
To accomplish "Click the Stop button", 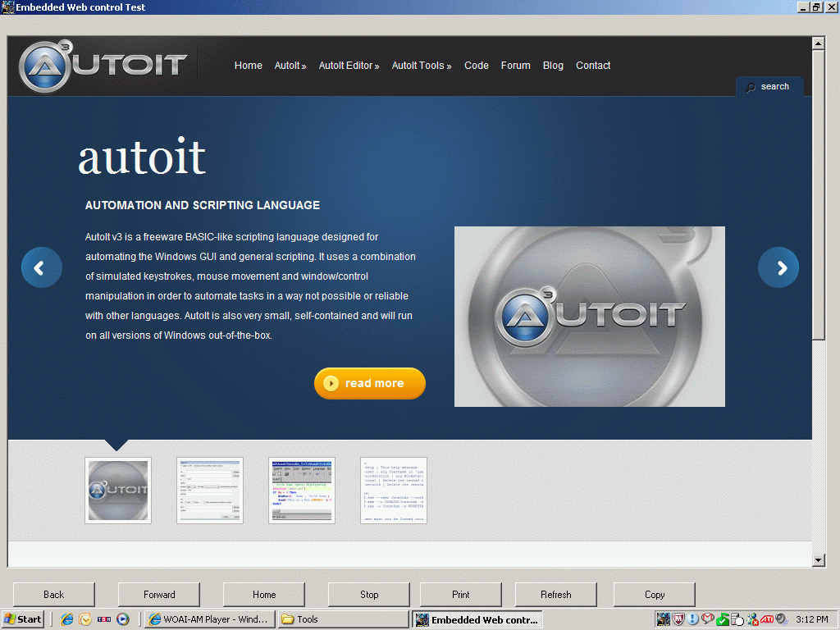I will 369,595.
